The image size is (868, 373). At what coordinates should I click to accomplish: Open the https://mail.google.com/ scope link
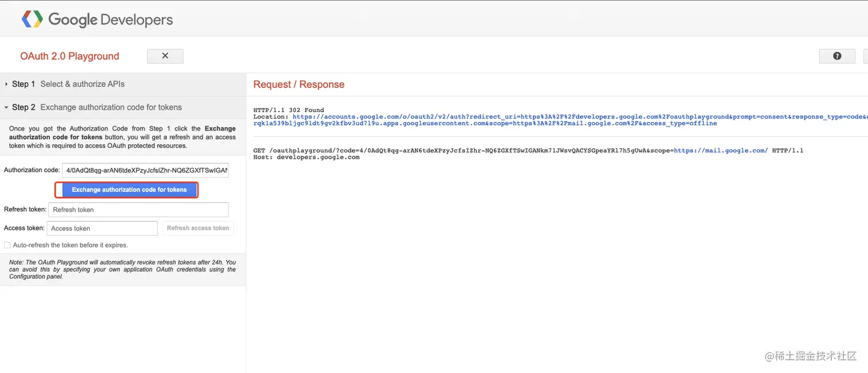click(x=720, y=151)
